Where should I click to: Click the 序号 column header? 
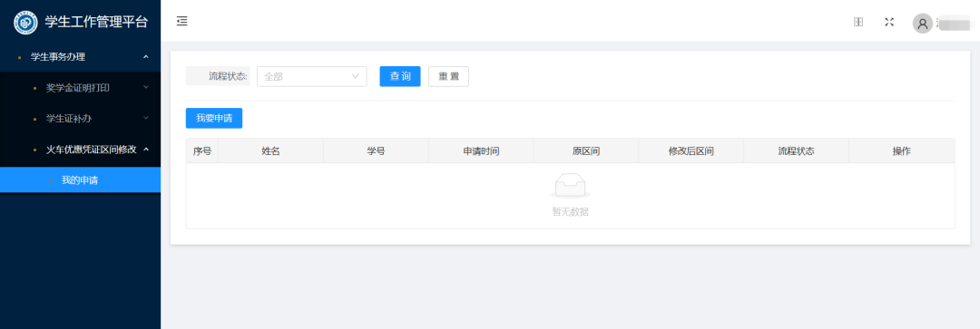(x=201, y=151)
